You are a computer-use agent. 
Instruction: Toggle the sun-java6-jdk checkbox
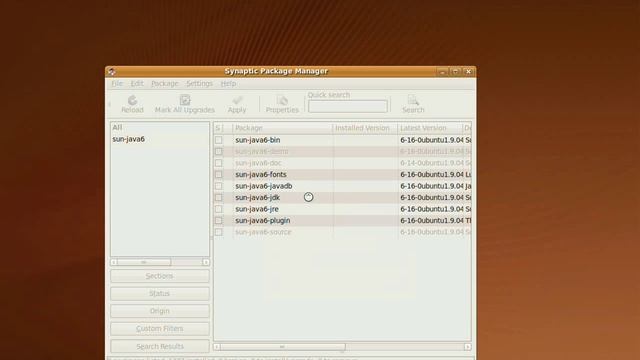pos(219,198)
